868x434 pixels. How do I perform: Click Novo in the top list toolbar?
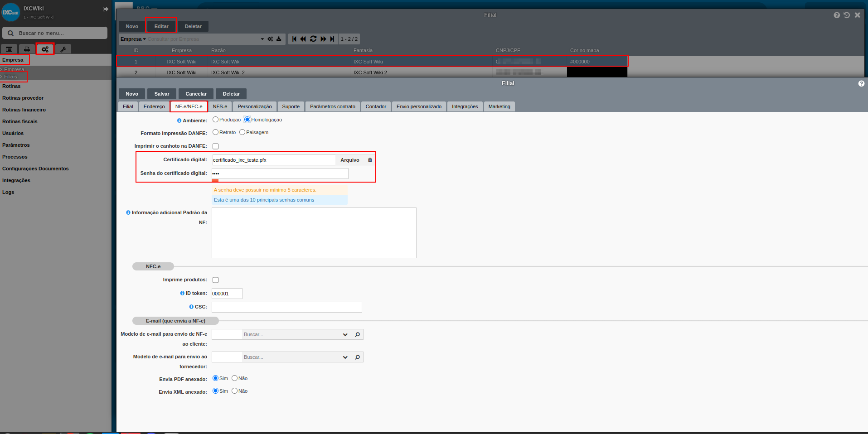click(132, 26)
